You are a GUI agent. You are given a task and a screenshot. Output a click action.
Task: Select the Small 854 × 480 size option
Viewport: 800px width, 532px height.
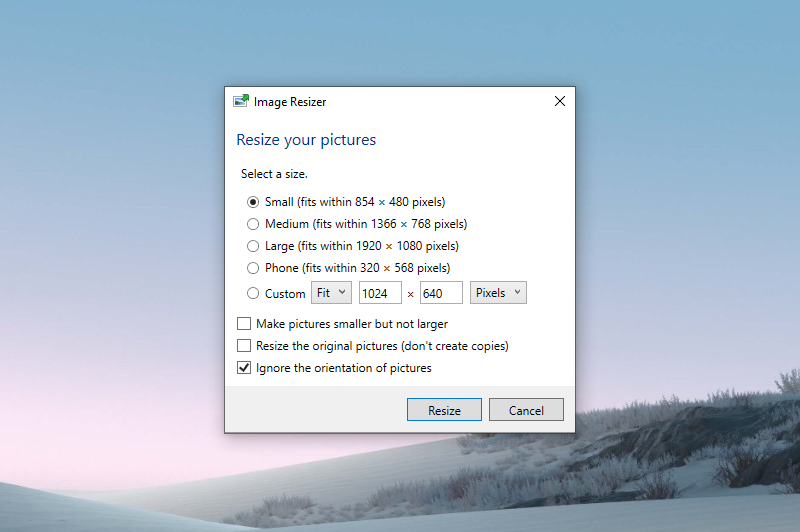pos(253,202)
